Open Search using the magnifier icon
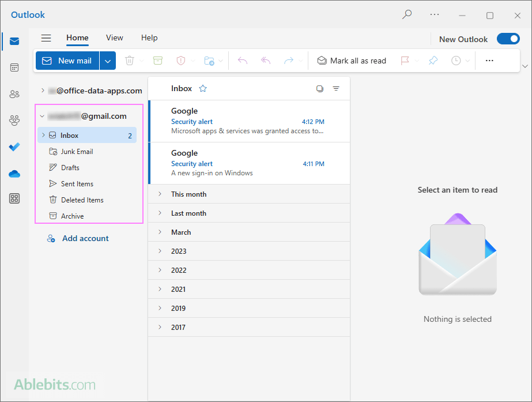Screen dimensions: 532x402 pyautogui.click(x=406, y=14)
